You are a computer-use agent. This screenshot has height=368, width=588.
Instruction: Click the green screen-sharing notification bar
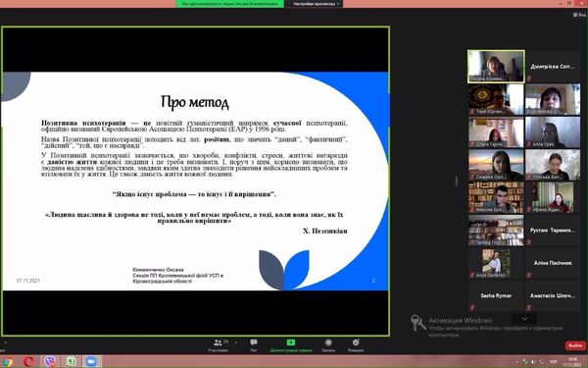(230, 4)
